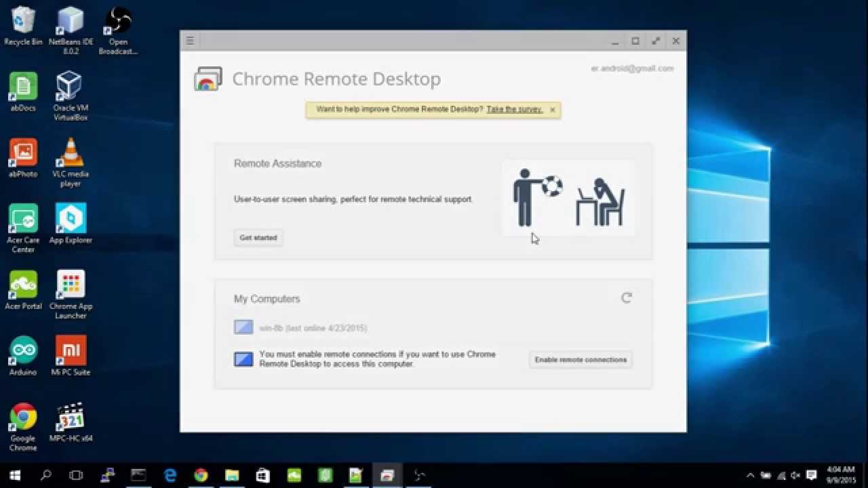Viewport: 868px width, 488px height.
Task: Click Enable remote connections button
Action: [580, 359]
